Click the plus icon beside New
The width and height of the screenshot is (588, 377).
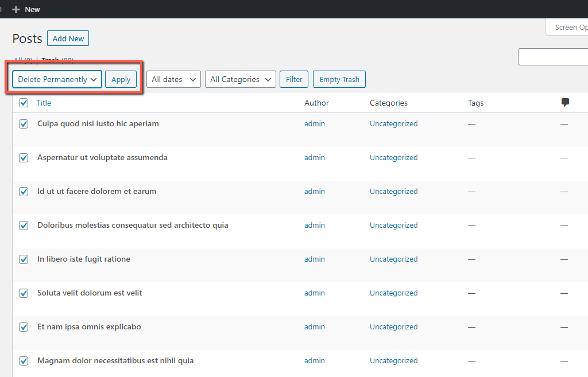click(16, 9)
